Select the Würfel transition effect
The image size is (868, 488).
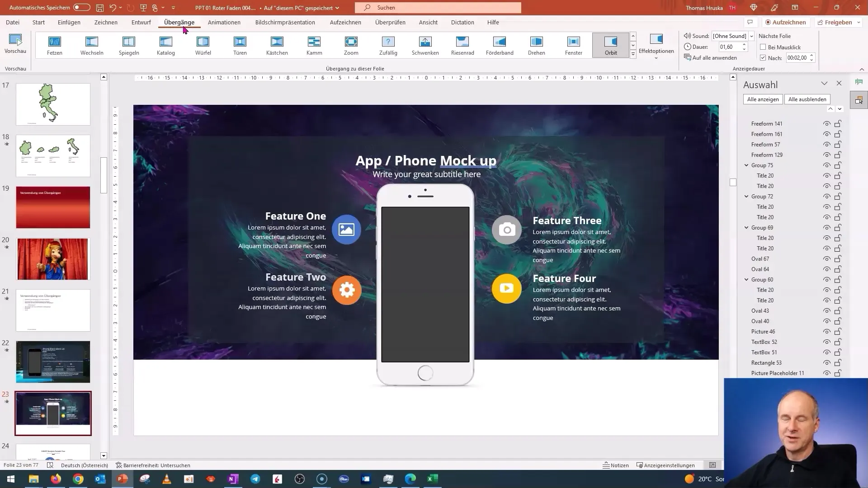tap(203, 45)
